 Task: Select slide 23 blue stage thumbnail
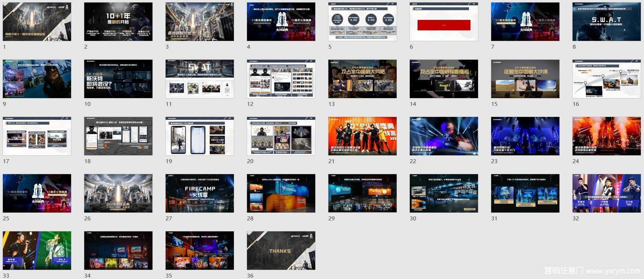(x=525, y=136)
